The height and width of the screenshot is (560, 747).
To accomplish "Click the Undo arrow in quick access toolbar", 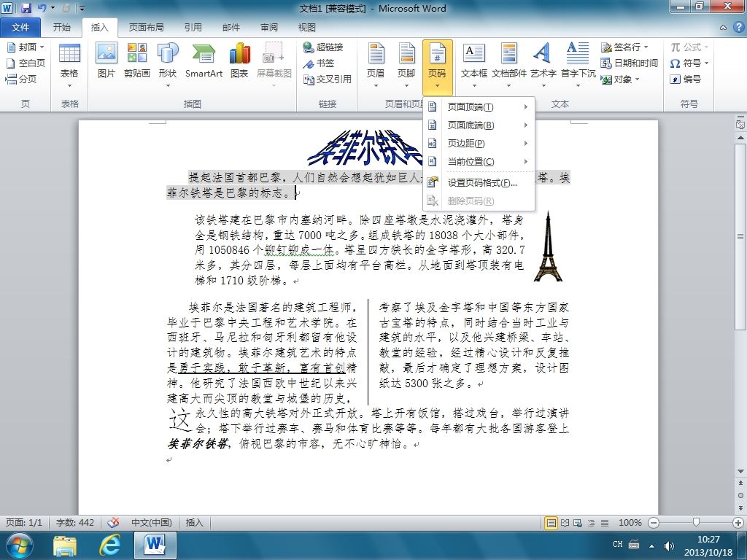I will click(x=42, y=7).
